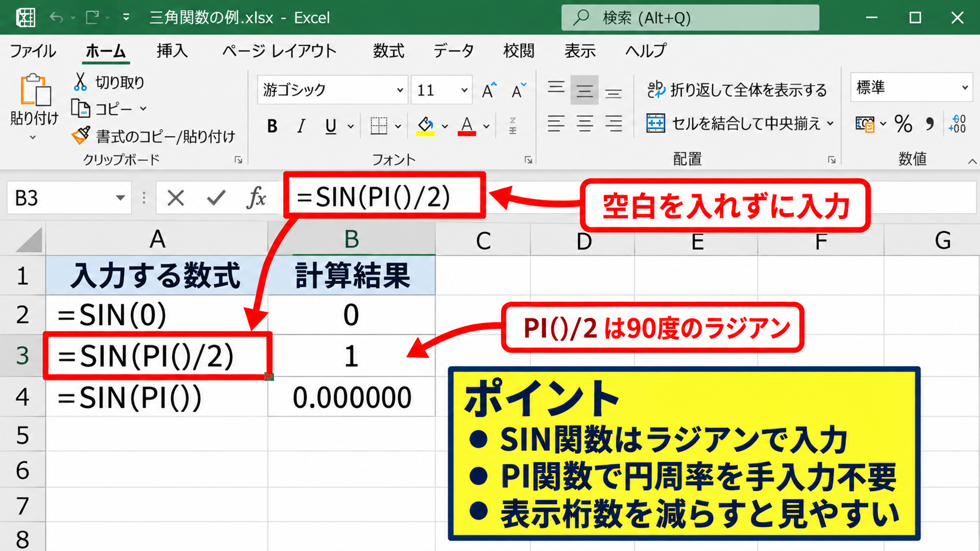
Task: Expand the 標準 number format dropdown
Action: [965, 88]
